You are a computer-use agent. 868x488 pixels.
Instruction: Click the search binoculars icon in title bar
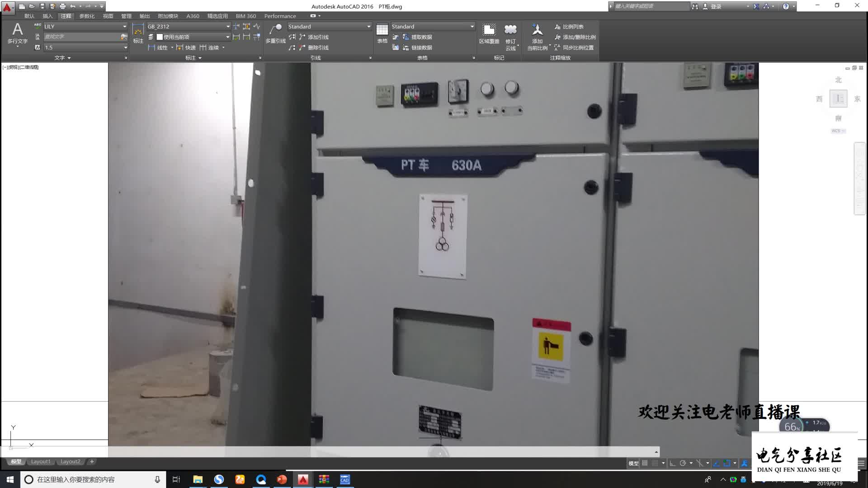coord(695,6)
